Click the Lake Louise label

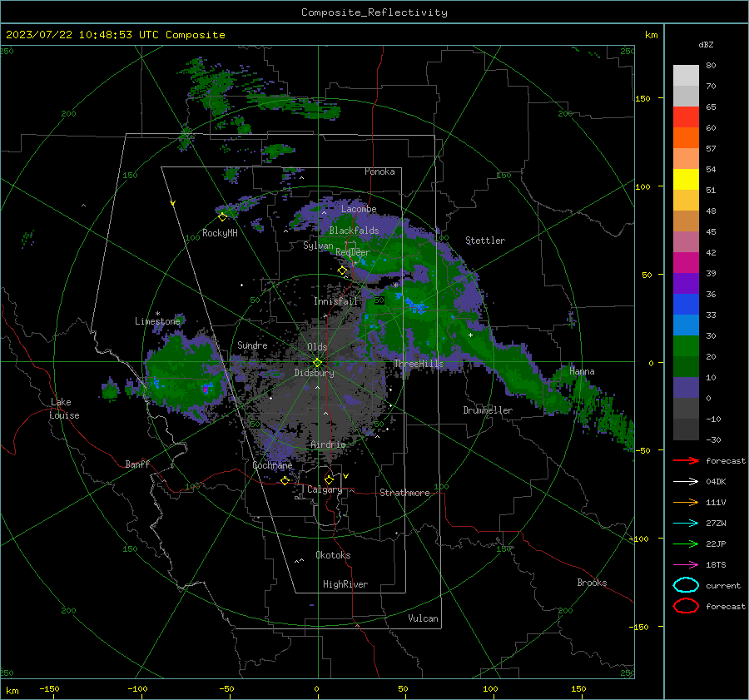click(x=64, y=409)
